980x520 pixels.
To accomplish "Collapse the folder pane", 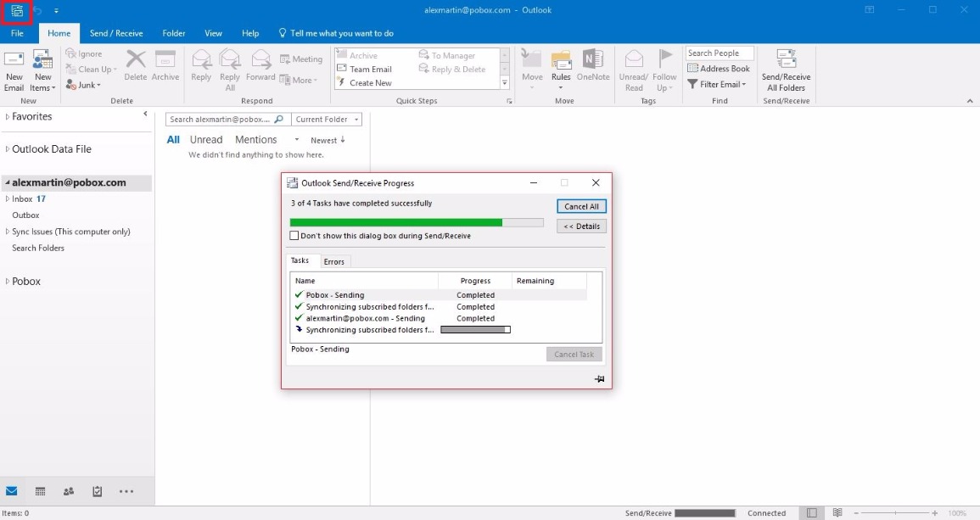I will coord(145,114).
